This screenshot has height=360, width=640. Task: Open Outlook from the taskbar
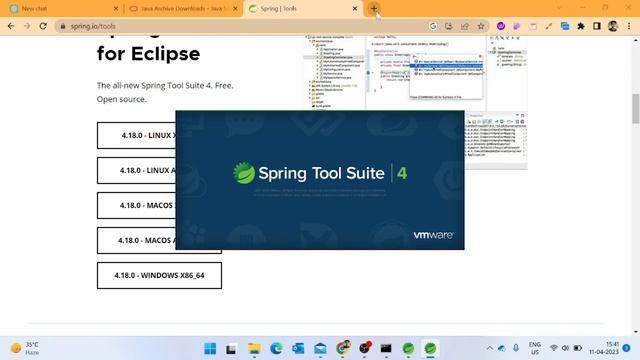[298, 349]
